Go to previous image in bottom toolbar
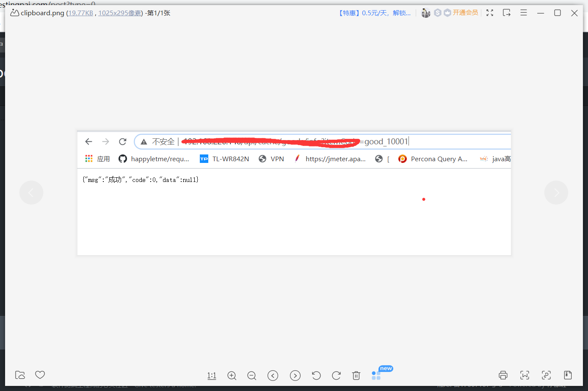 (273, 375)
